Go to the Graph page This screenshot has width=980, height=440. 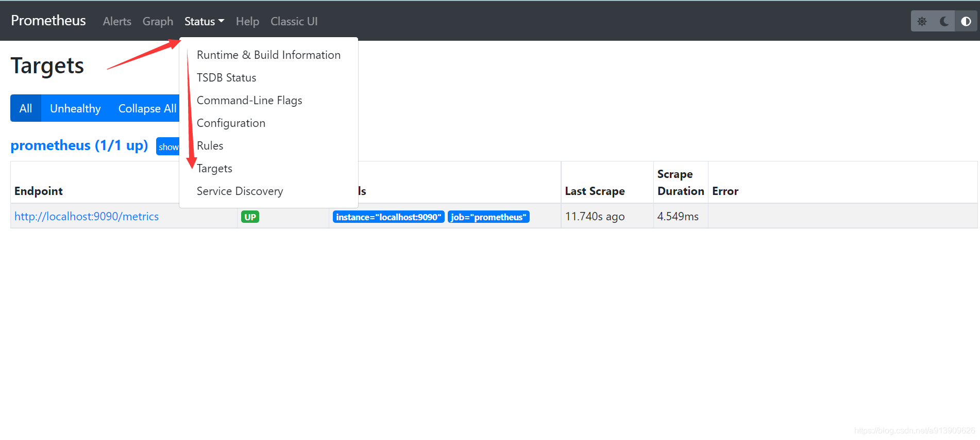158,21
